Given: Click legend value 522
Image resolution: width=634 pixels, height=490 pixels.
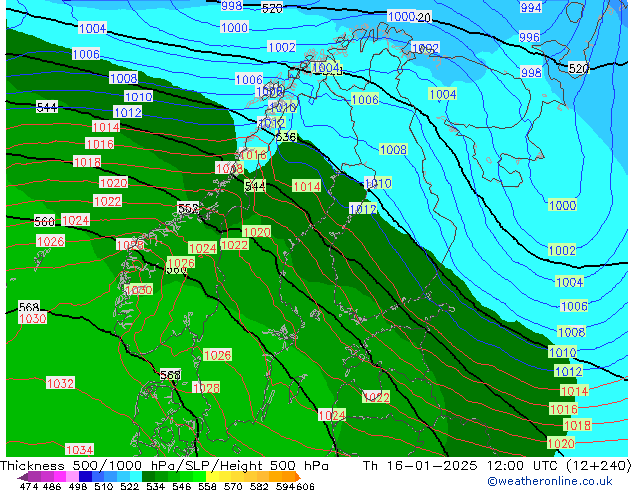Looking at the screenshot, I should (129, 486).
